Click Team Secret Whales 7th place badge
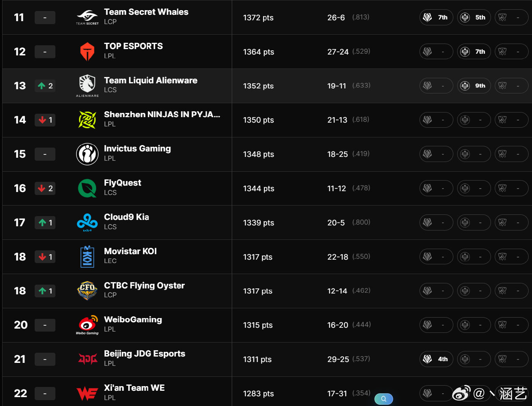 [x=436, y=17]
